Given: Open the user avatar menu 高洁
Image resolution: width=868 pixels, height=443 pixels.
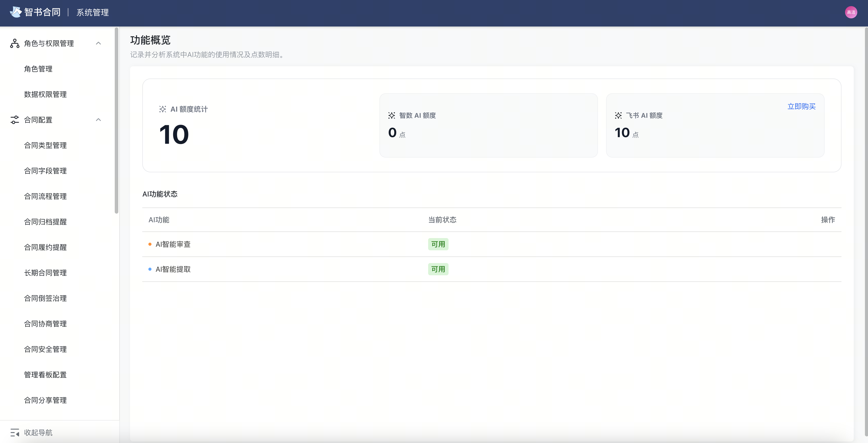Looking at the screenshot, I should 851,12.
